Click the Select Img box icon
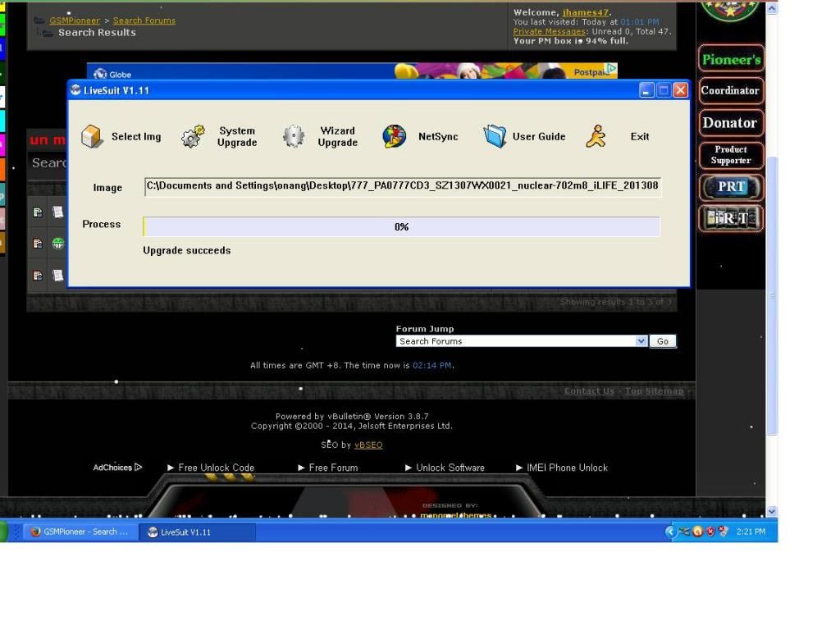This screenshot has width=840, height=630. (x=92, y=136)
